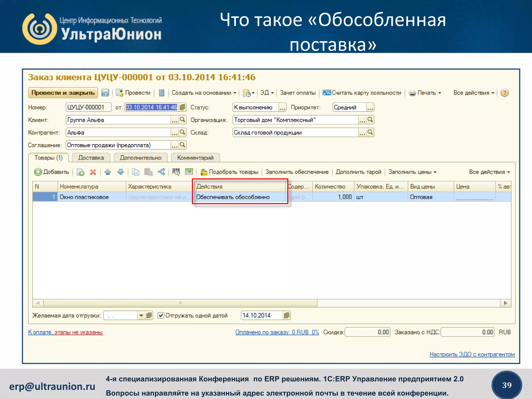Click the horizontal scrollbar thumb of goods table
Image resolution: width=532 pixels, height=399 pixels.
click(x=181, y=303)
